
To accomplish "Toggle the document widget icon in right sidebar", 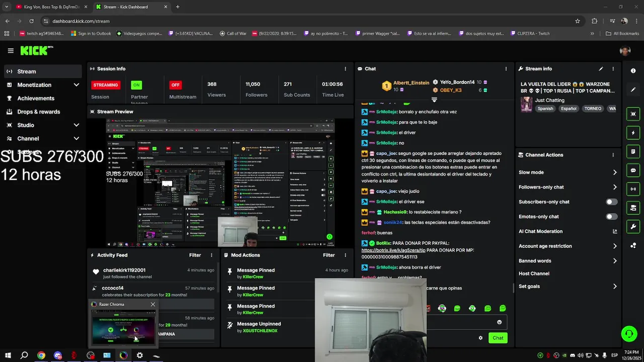I will pyautogui.click(x=633, y=151).
